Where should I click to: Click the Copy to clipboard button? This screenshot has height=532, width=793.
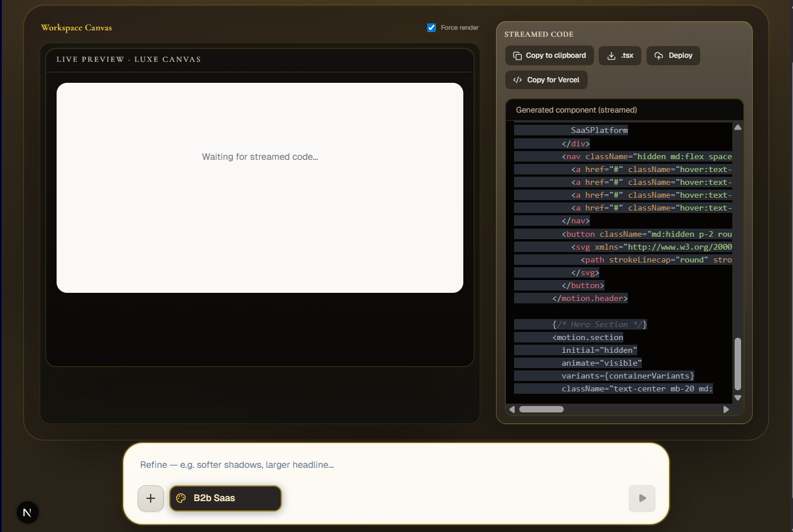click(x=550, y=55)
